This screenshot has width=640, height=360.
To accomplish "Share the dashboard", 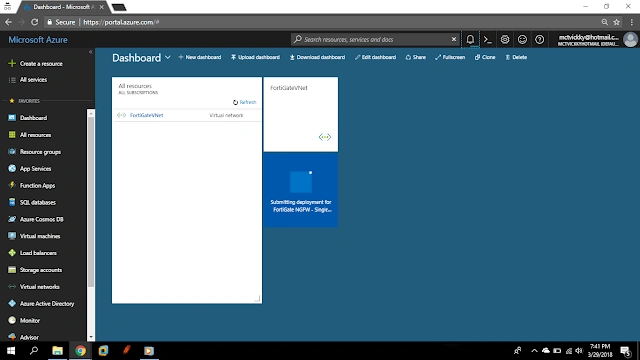I will click(x=416, y=57).
